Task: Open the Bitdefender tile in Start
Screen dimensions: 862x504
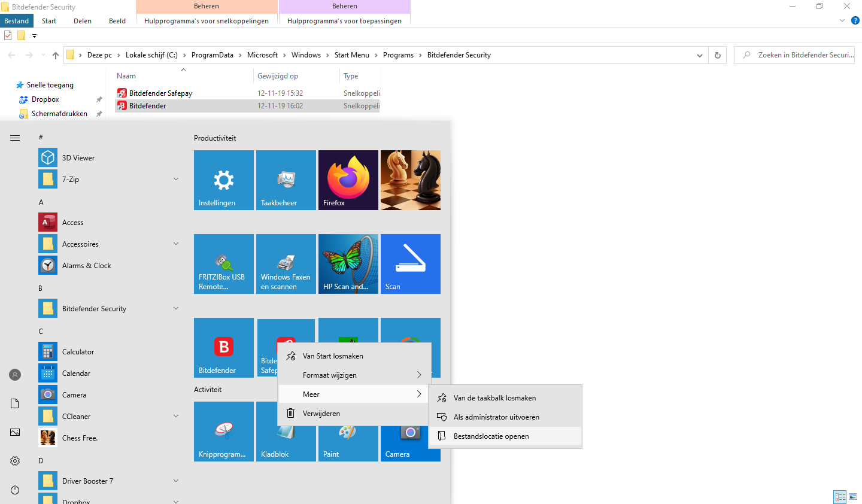Action: [224, 347]
